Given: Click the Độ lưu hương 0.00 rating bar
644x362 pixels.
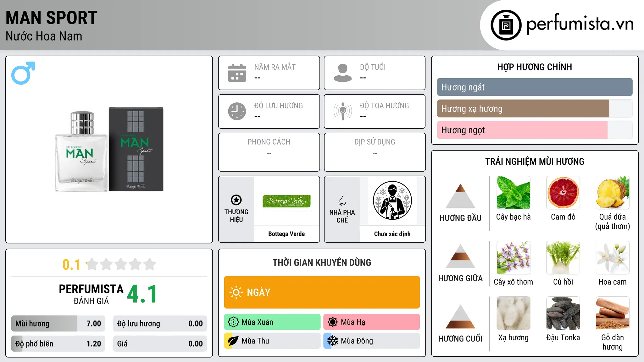Looking at the screenshot, I should click(160, 323).
